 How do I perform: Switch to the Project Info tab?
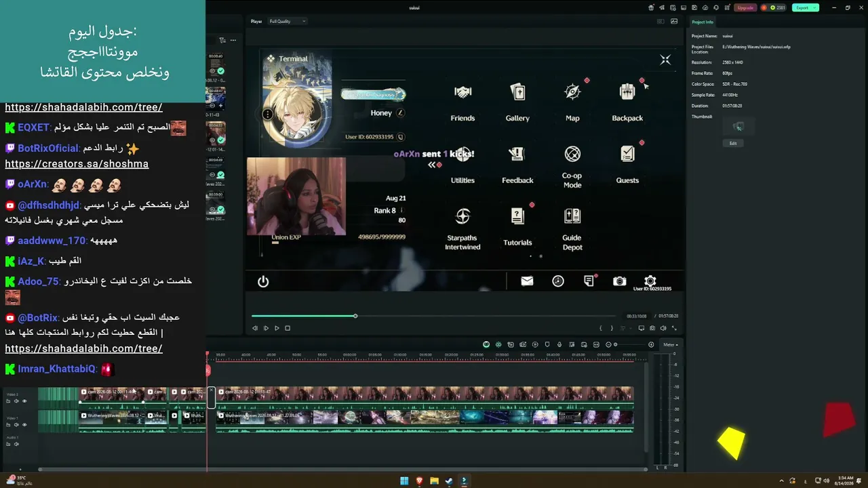point(703,22)
